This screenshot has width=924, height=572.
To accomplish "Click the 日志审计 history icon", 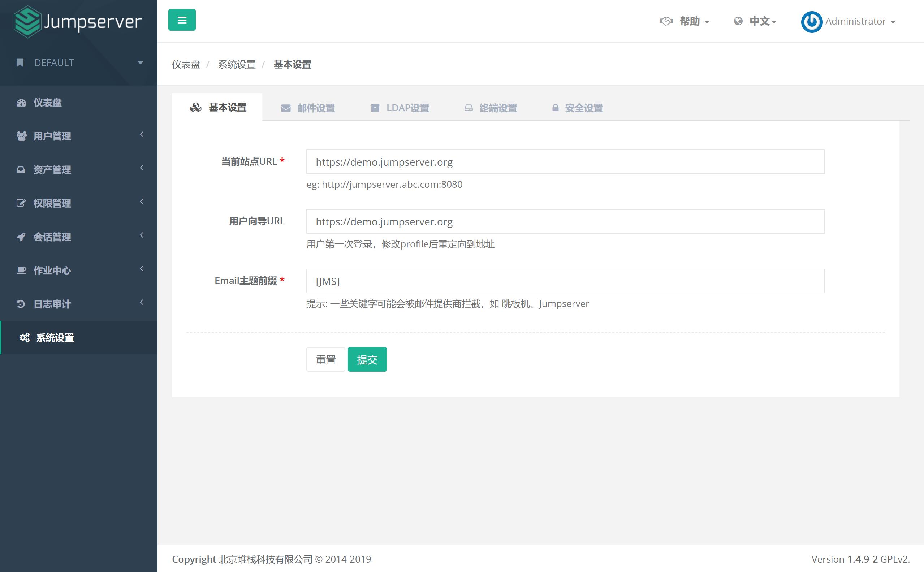I will 21,304.
